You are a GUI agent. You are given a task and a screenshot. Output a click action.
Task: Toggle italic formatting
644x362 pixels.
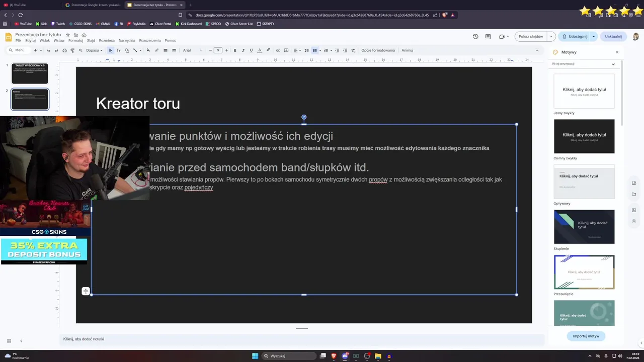click(x=243, y=50)
